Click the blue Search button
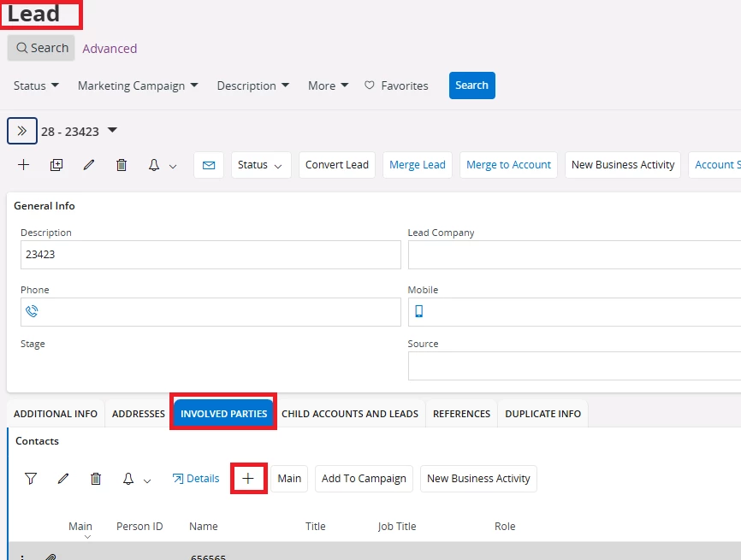The width and height of the screenshot is (741, 560). (471, 85)
